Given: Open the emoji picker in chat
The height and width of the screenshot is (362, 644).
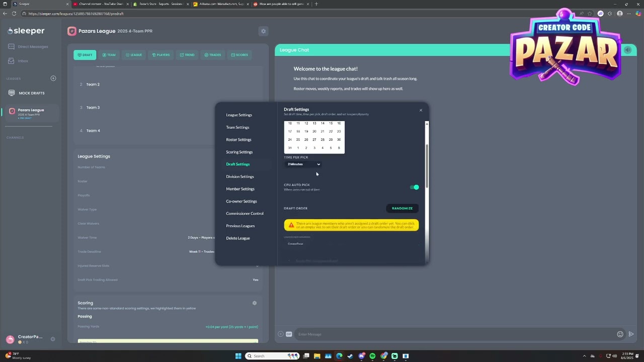Looking at the screenshot, I should coord(620,334).
